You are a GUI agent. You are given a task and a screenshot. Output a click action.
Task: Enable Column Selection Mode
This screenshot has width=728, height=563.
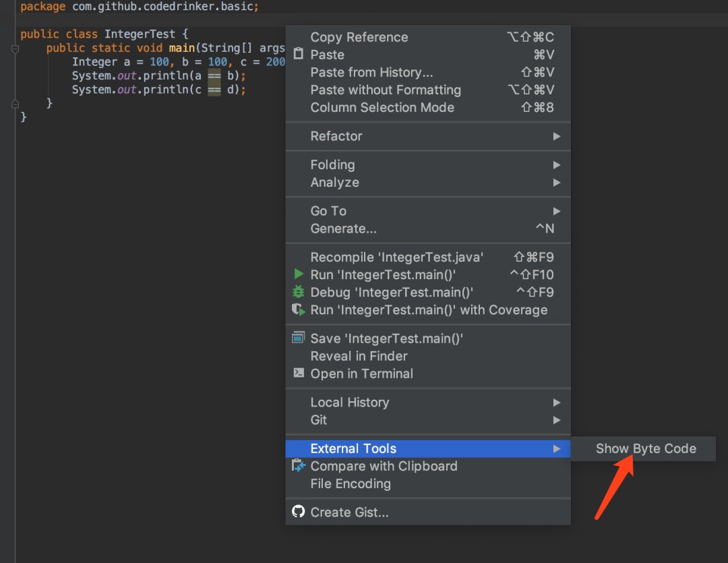[382, 107]
